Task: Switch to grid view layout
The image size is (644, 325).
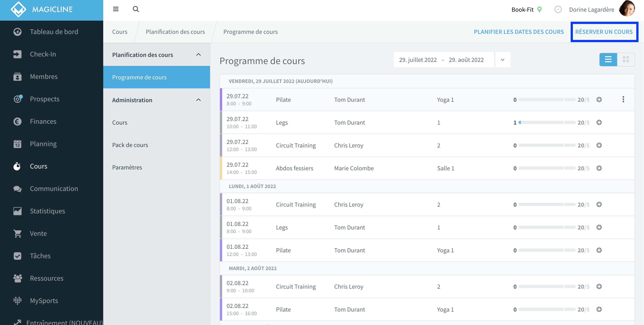Action: tap(626, 59)
